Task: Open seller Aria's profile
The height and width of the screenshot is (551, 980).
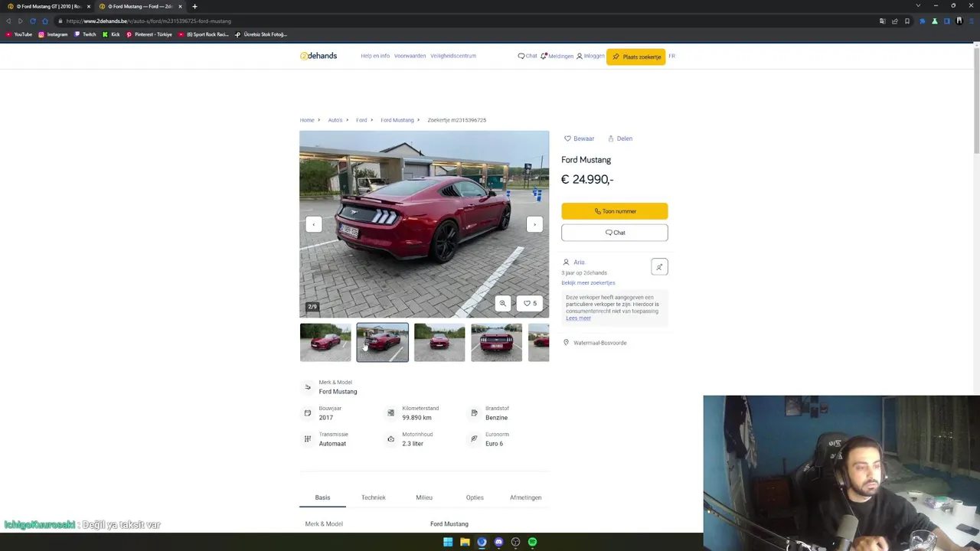Action: [x=579, y=262]
